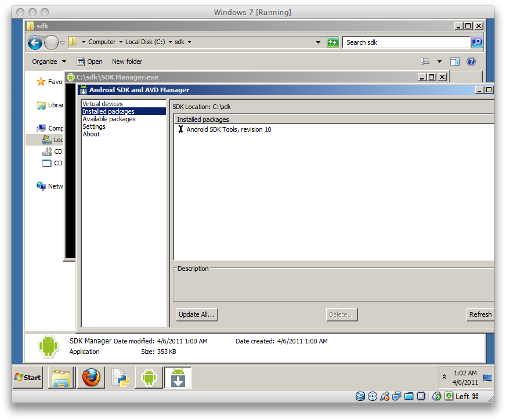Viewport: 506px width, 420px height.
Task: Open Windows Explorer from the taskbar
Action: point(62,378)
